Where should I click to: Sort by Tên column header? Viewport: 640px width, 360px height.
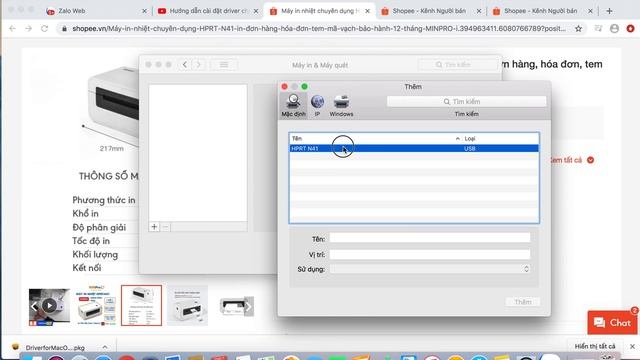tap(296, 139)
